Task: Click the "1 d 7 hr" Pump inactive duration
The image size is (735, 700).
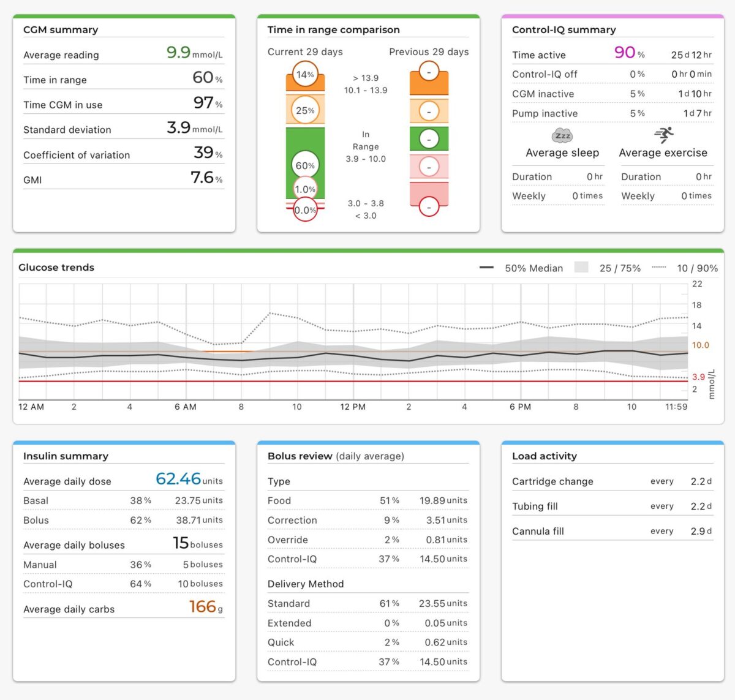Action: point(698,113)
